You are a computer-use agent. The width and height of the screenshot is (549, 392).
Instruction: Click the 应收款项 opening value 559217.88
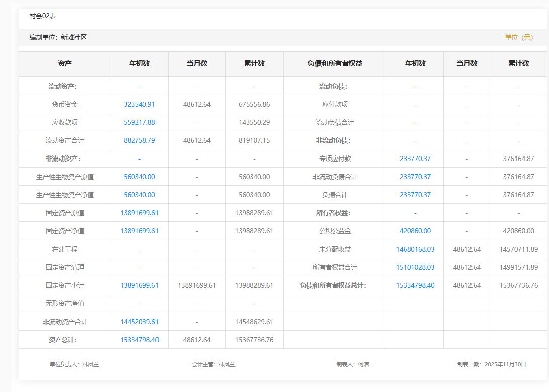pyautogui.click(x=139, y=122)
